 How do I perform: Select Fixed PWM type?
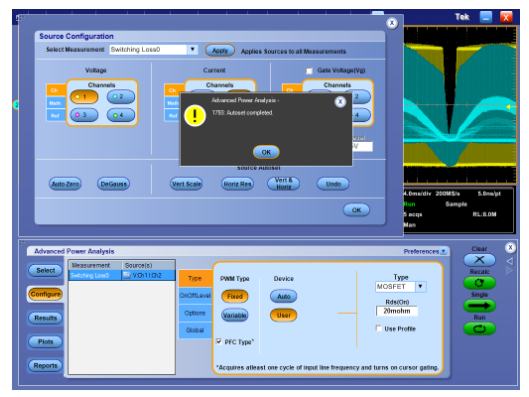(234, 296)
